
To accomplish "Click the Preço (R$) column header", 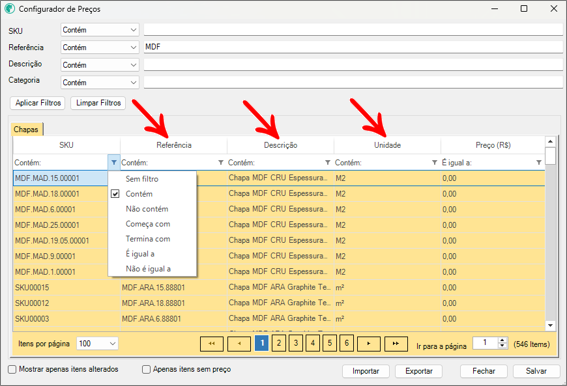I will [493, 145].
